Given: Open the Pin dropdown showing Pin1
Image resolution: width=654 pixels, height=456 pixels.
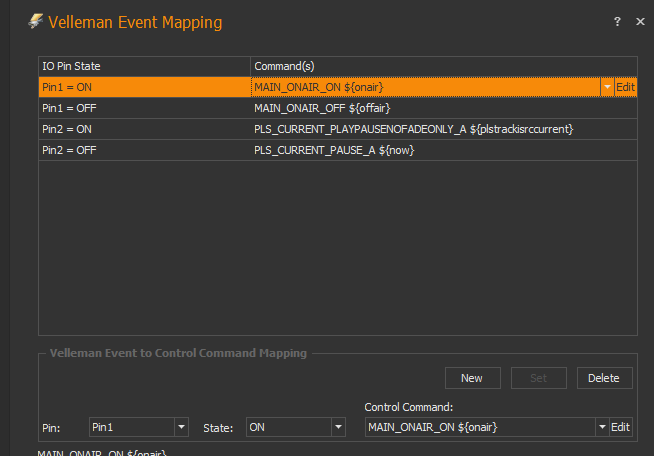Looking at the screenshot, I should pos(139,427).
